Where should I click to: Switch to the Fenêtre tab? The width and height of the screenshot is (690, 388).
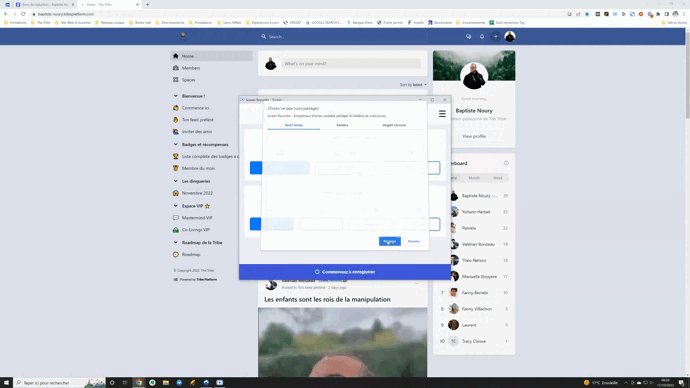pos(342,125)
